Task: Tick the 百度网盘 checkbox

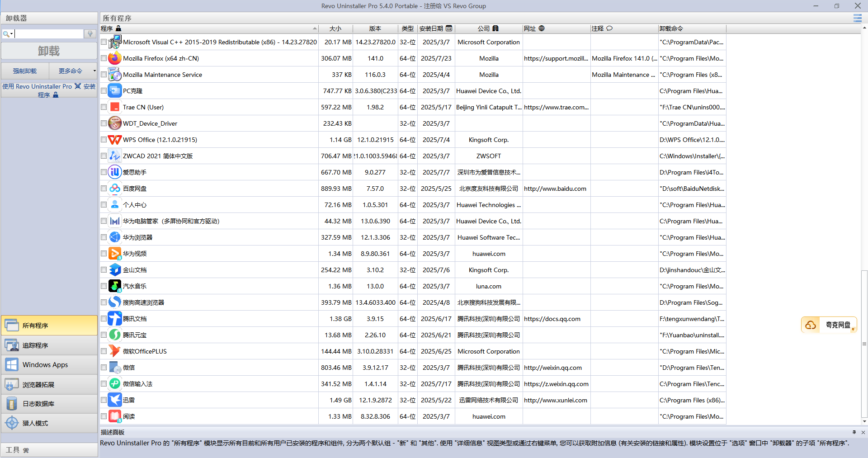Action: click(104, 189)
